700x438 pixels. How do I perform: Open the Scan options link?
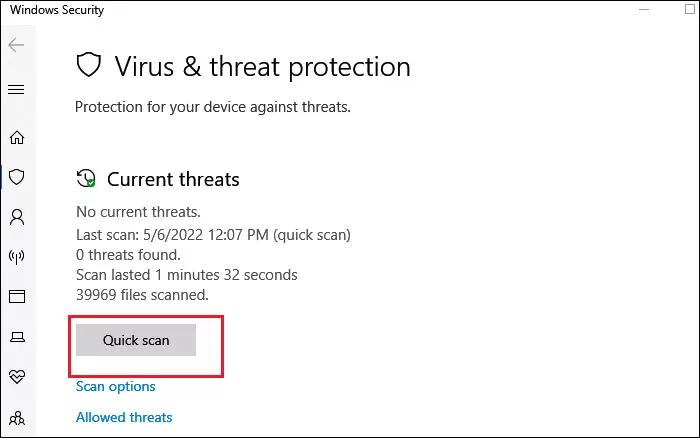(116, 386)
